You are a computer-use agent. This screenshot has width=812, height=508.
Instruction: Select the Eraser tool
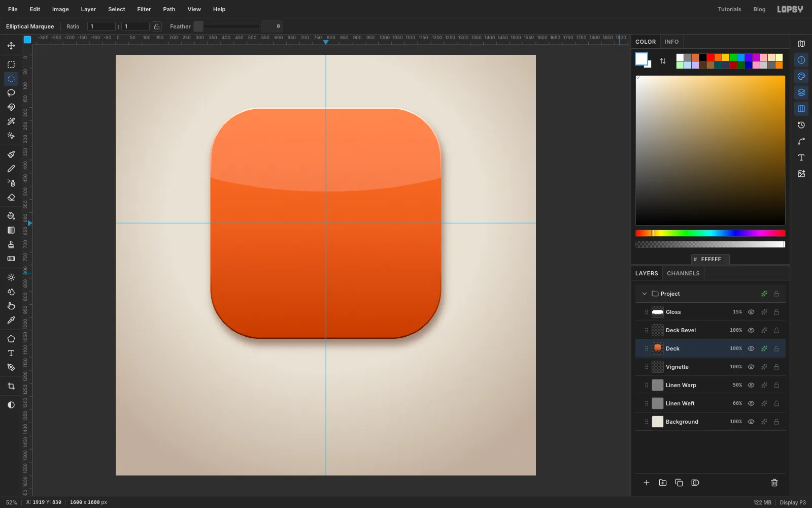11,197
